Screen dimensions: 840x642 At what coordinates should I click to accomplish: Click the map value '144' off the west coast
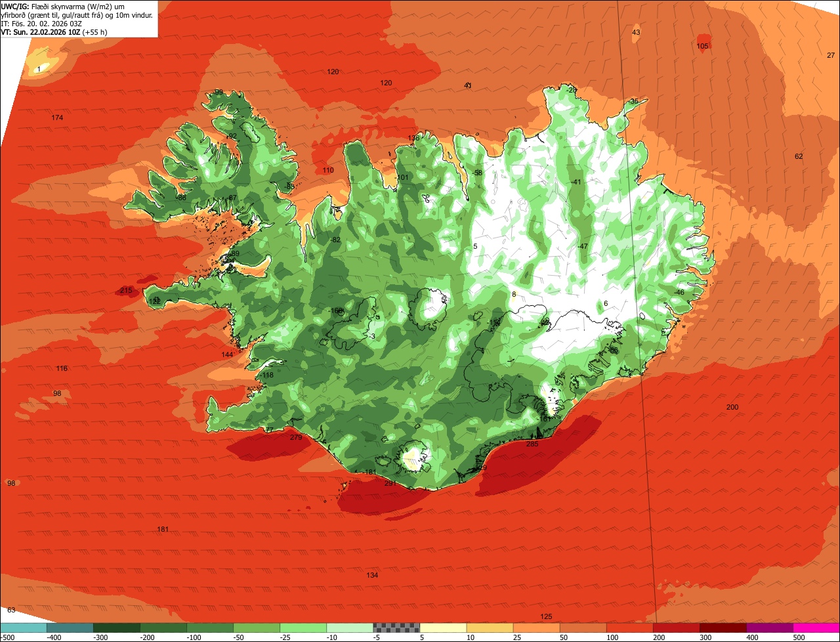(227, 354)
